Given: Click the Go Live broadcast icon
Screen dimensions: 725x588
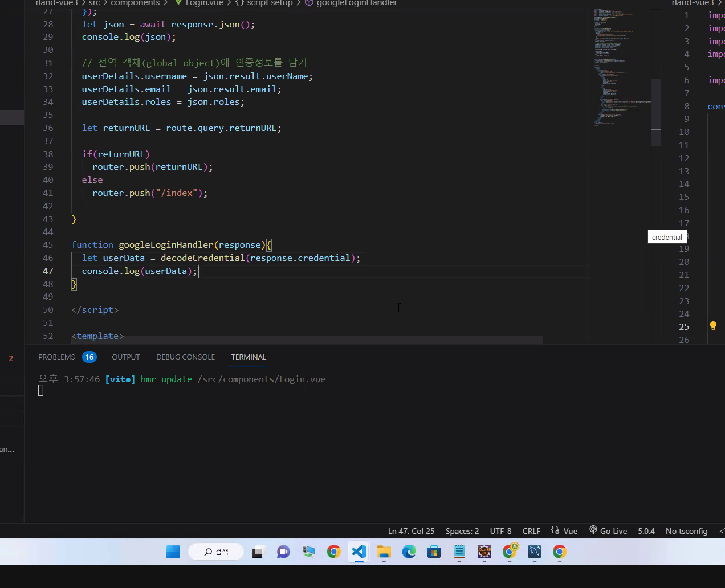Looking at the screenshot, I should coord(593,530).
